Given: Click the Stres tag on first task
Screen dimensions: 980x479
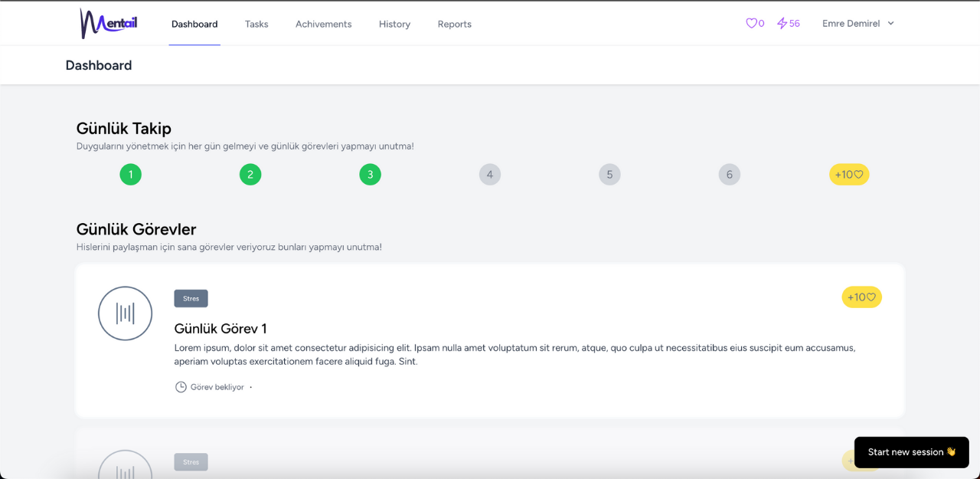Looking at the screenshot, I should (x=191, y=299).
